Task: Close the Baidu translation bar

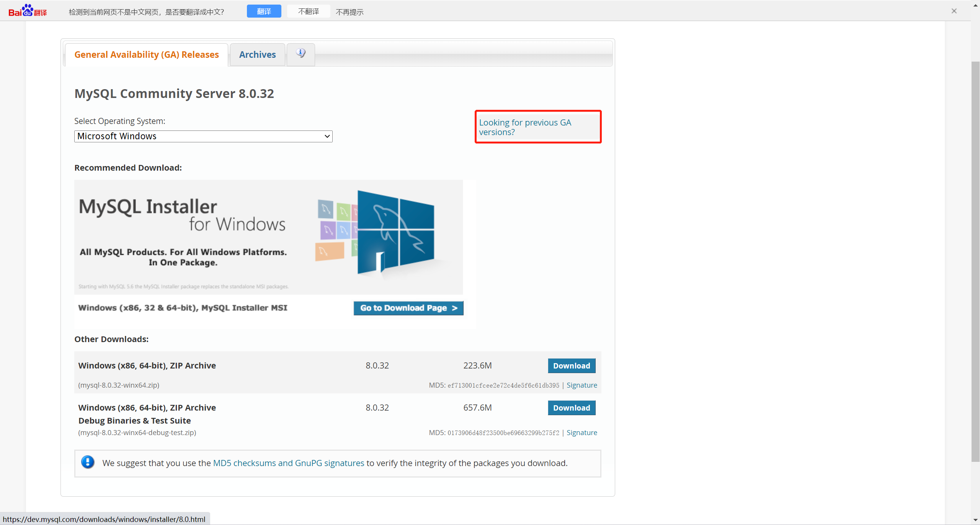Action: click(x=954, y=11)
